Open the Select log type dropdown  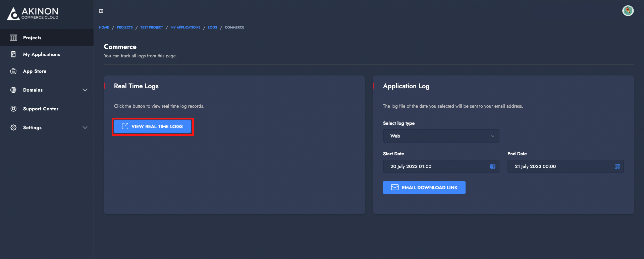tap(441, 136)
